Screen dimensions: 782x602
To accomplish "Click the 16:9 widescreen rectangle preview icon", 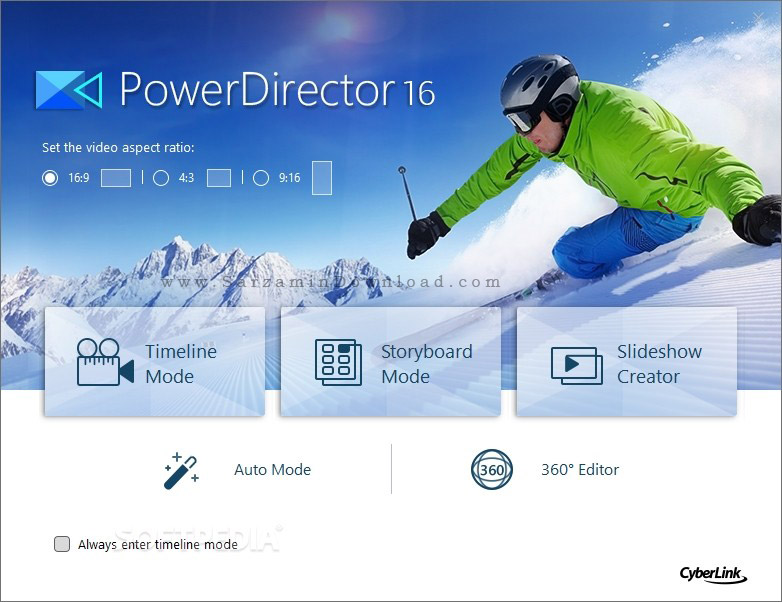I will (x=116, y=178).
